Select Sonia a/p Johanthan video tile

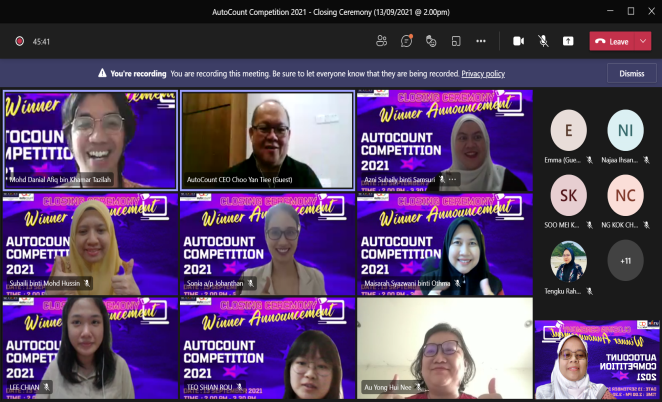click(x=268, y=244)
